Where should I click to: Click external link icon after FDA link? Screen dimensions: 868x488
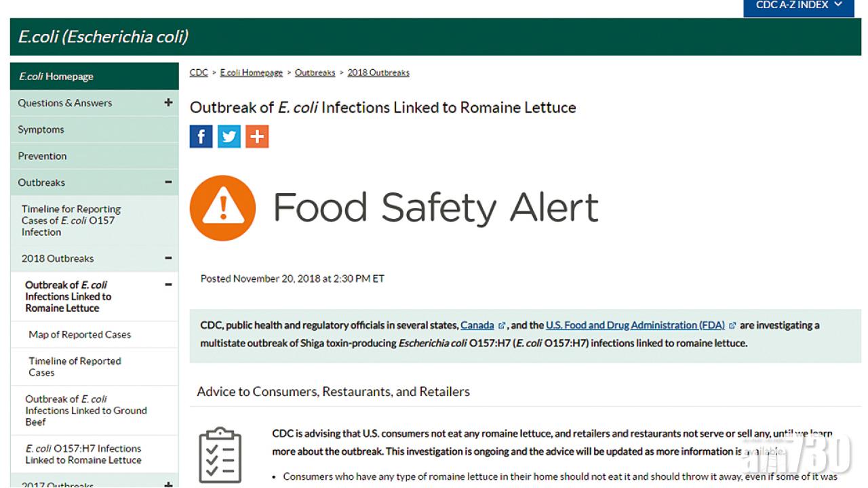pos(732,326)
